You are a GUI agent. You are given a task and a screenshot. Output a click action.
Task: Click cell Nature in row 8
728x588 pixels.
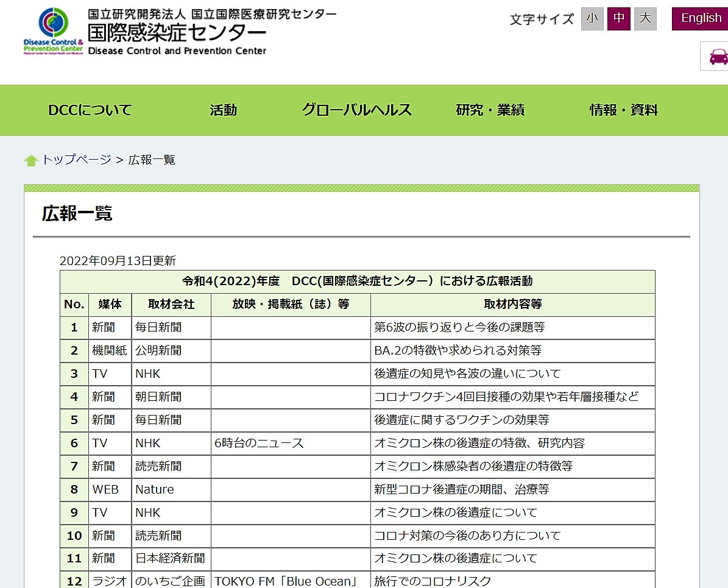click(x=171, y=489)
